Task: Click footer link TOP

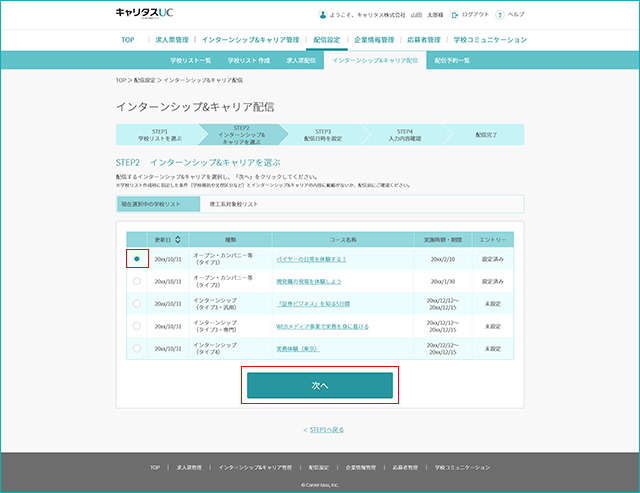Action: 155,467
